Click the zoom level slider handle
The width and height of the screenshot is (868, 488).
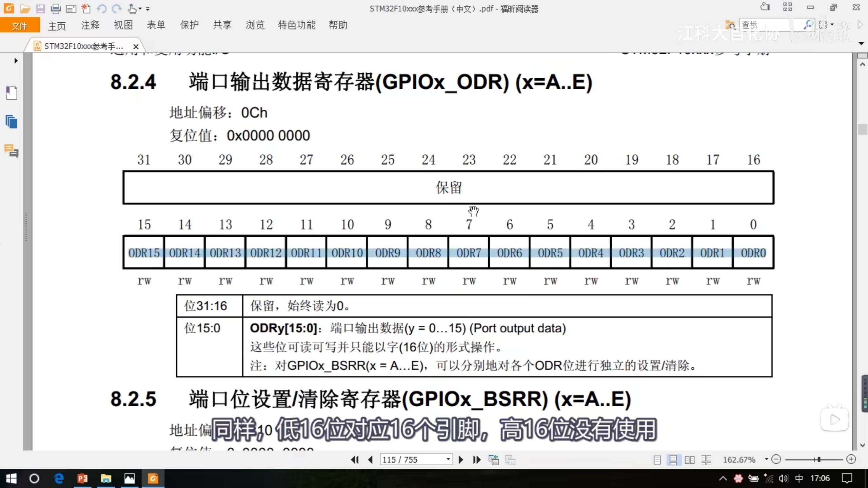click(x=819, y=460)
